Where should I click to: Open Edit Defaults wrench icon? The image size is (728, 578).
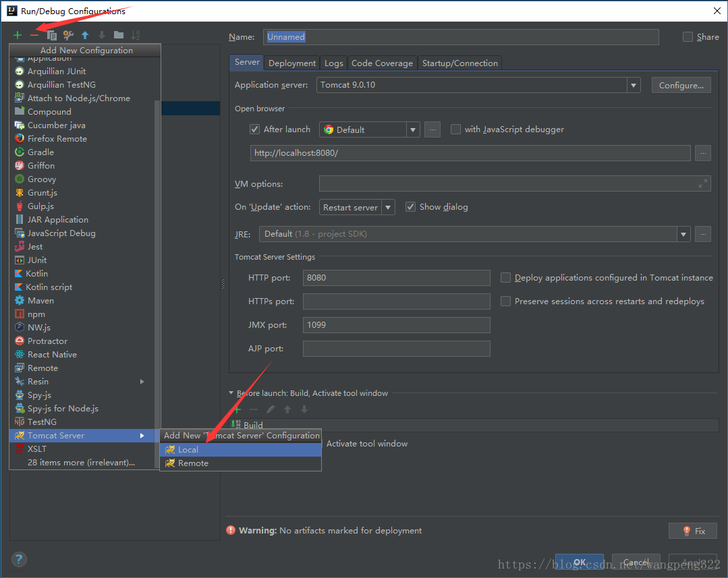(x=68, y=35)
